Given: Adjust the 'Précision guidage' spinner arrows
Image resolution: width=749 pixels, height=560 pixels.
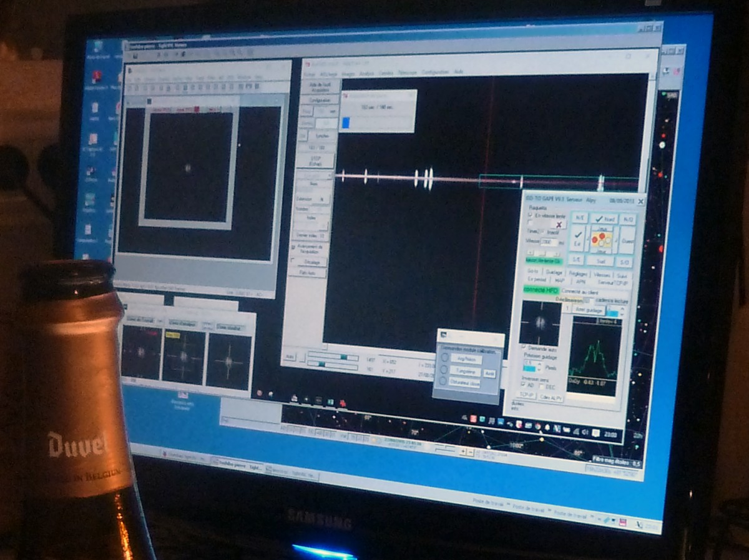Looking at the screenshot, I should point(541,365).
